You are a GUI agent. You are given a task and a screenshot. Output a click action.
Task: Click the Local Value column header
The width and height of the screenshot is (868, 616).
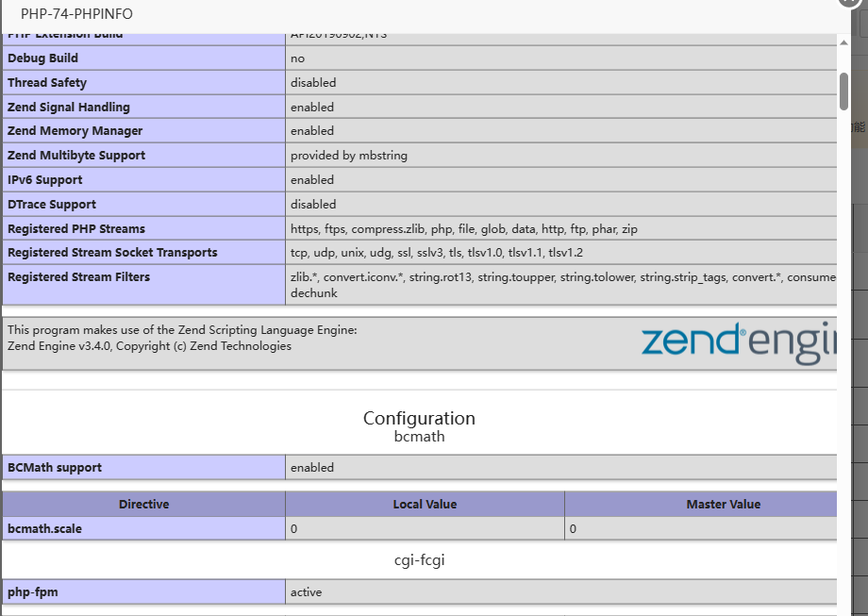[425, 505]
